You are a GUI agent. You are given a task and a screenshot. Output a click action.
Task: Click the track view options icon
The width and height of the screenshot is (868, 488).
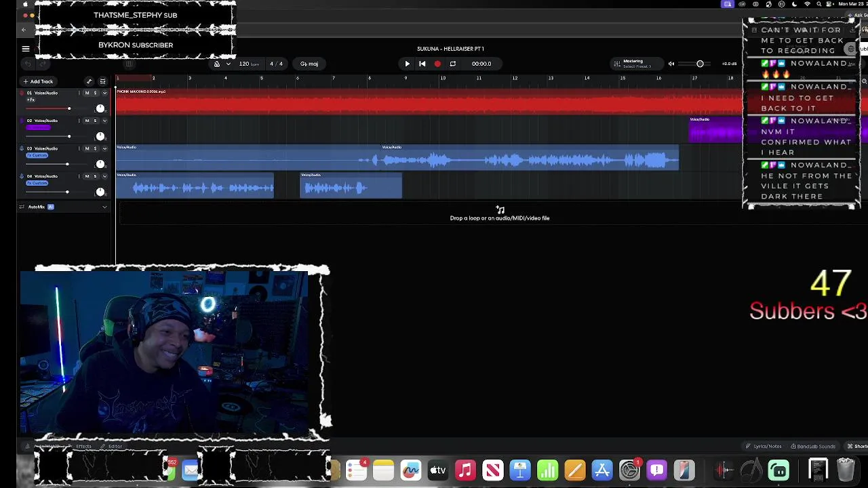point(102,81)
